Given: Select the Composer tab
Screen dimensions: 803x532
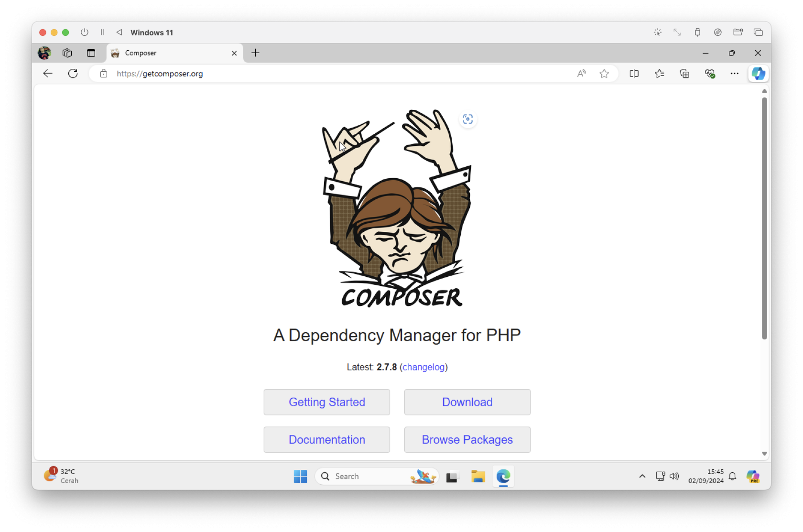Looking at the screenshot, I should (x=174, y=53).
